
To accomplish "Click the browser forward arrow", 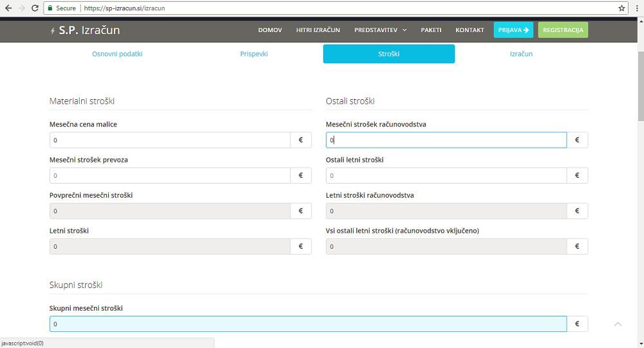I will [21, 8].
